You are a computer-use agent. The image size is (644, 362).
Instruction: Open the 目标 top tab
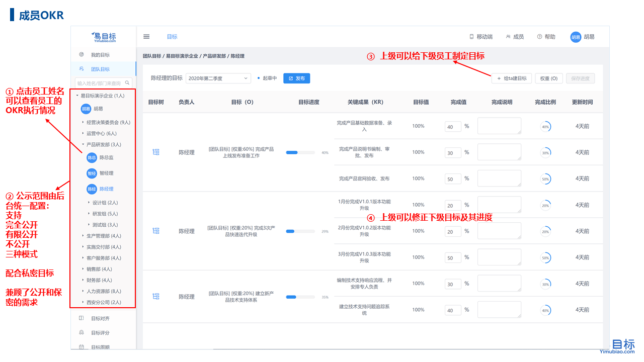[x=172, y=37]
